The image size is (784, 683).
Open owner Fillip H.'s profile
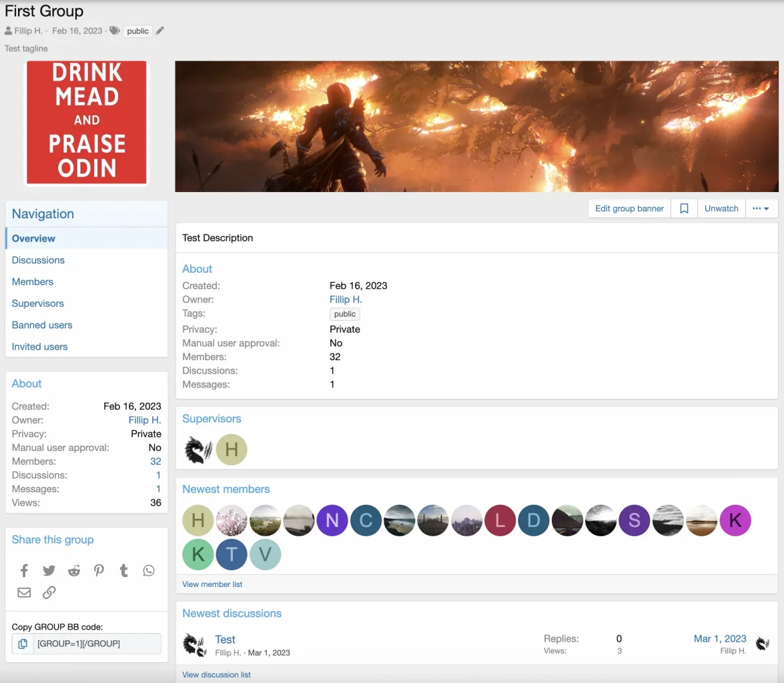[x=345, y=299]
